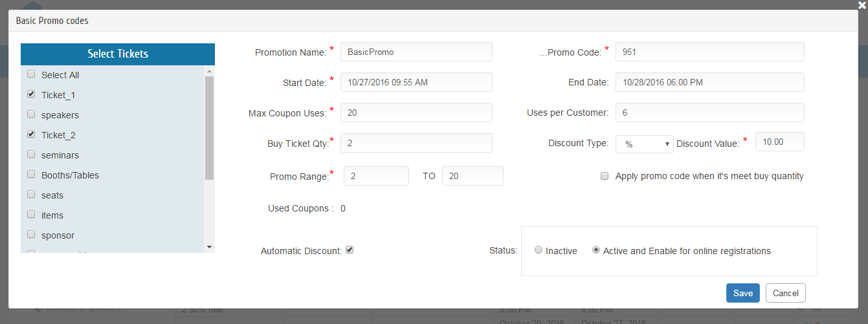Click into the Promo Code field
Screen dimensions: 868x324
710,52
